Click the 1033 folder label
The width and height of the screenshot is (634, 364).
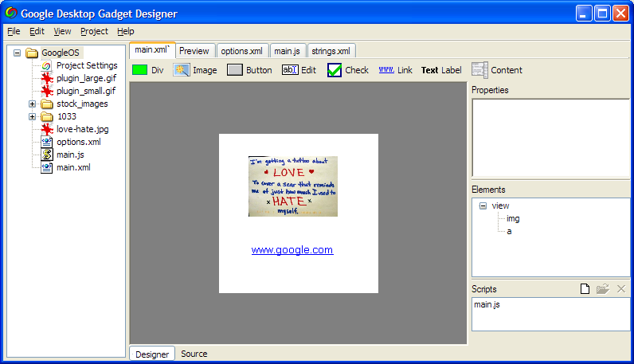point(67,116)
